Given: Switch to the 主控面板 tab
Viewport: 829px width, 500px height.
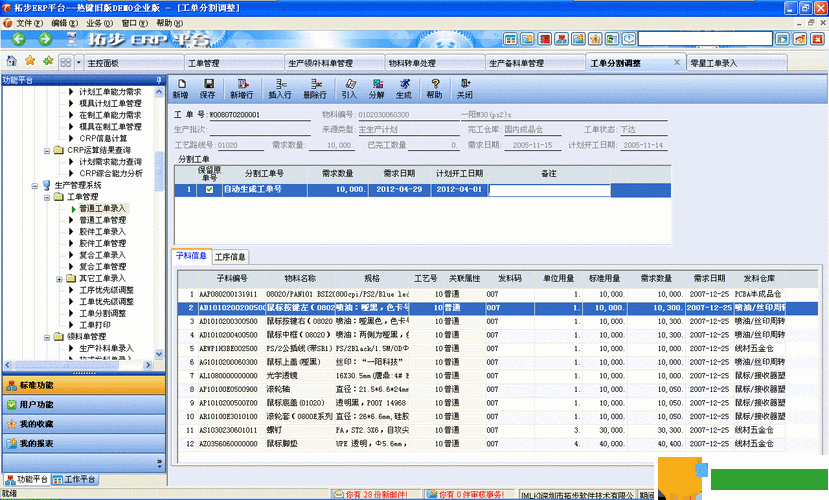Looking at the screenshot, I should (x=133, y=63).
